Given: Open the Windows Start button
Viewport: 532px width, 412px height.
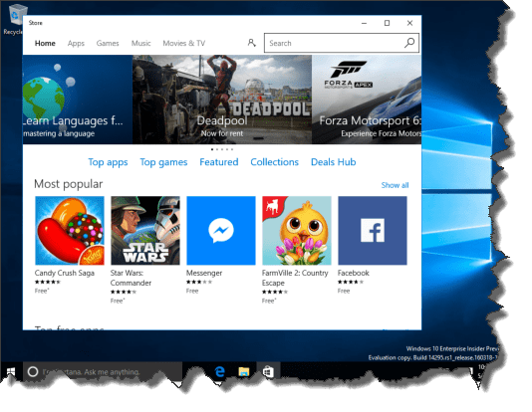Looking at the screenshot, I should point(11,372).
